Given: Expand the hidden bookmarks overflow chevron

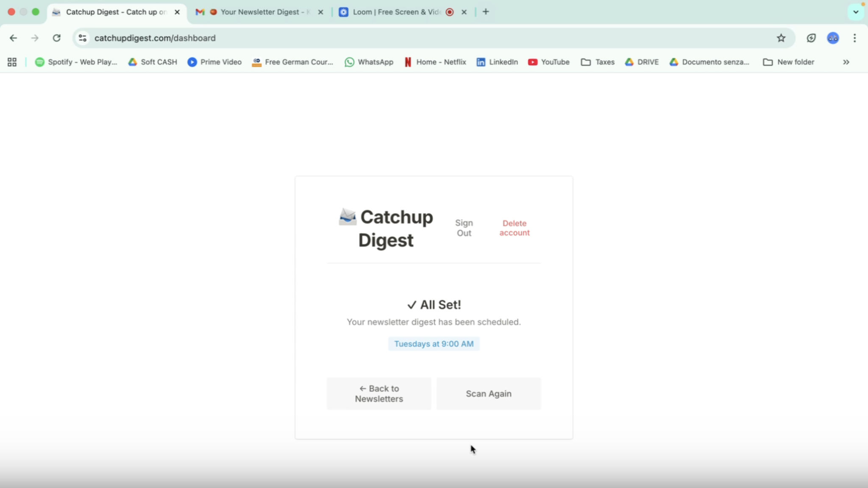Looking at the screenshot, I should 846,62.
